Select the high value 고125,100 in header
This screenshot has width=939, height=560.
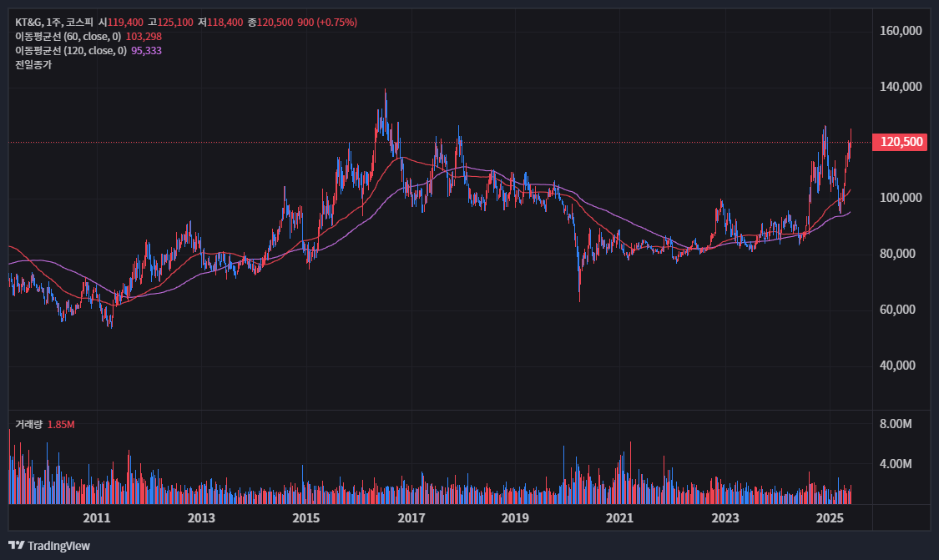[170, 23]
